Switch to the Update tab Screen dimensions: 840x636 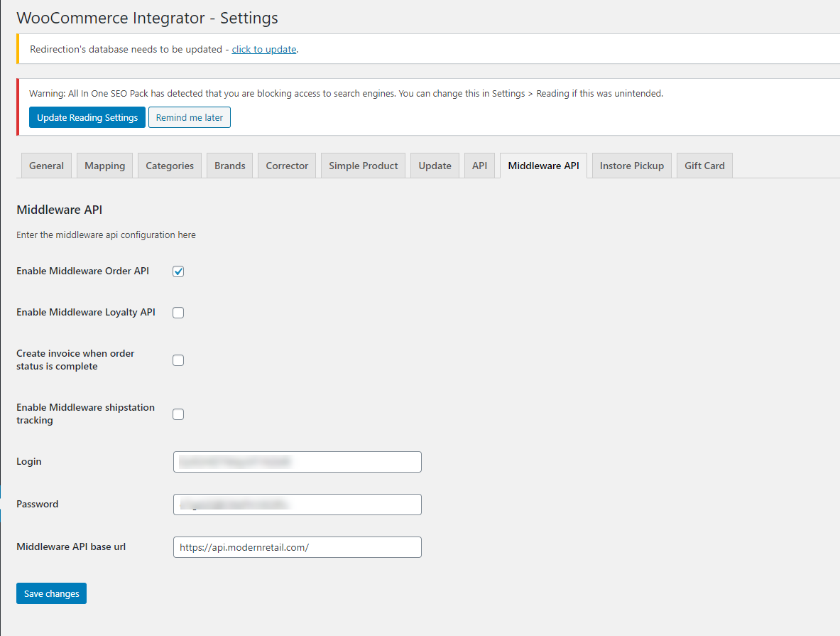tap(435, 166)
